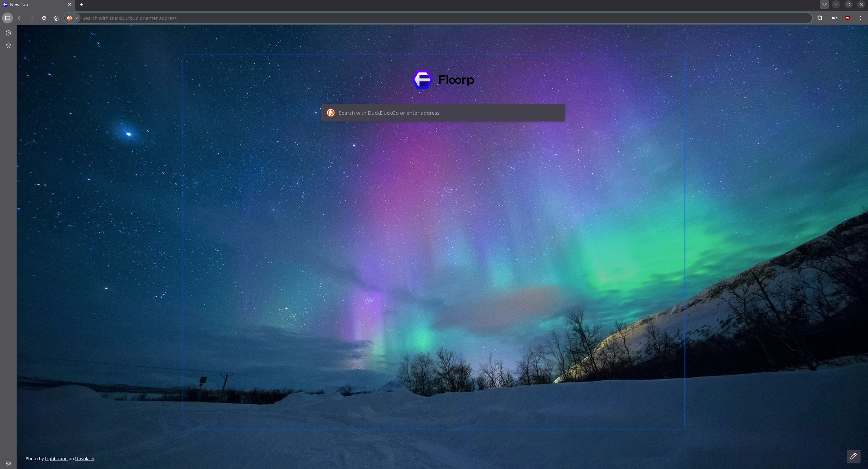
Task: Open sidebar settings gear
Action: click(8, 463)
